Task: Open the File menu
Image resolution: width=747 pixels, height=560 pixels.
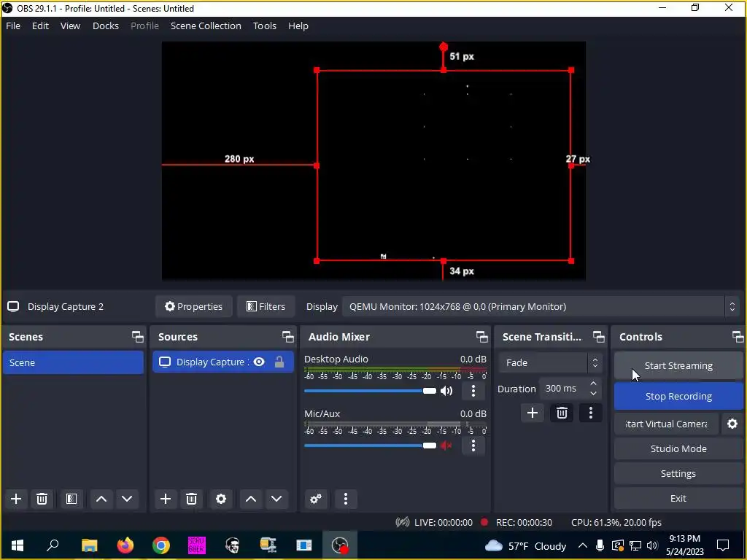Action: tap(13, 26)
